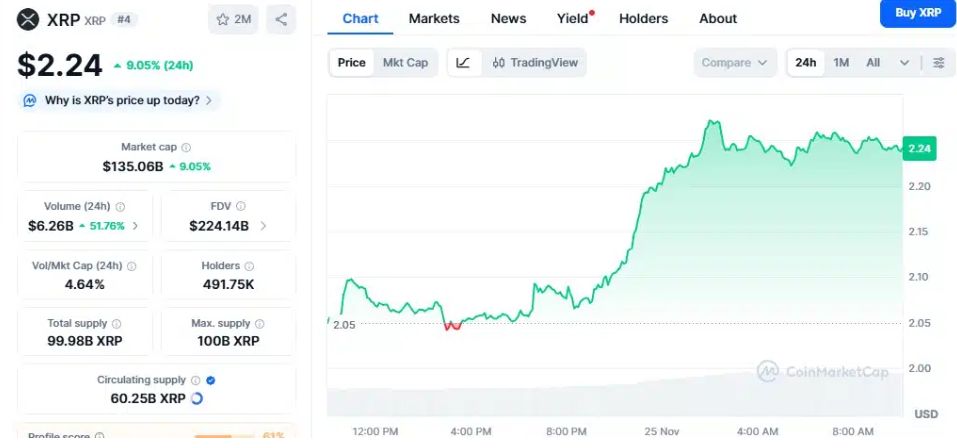Screen dimensions: 957x448
Task: Open "Why is XRP's price up today?"
Action: point(121,100)
